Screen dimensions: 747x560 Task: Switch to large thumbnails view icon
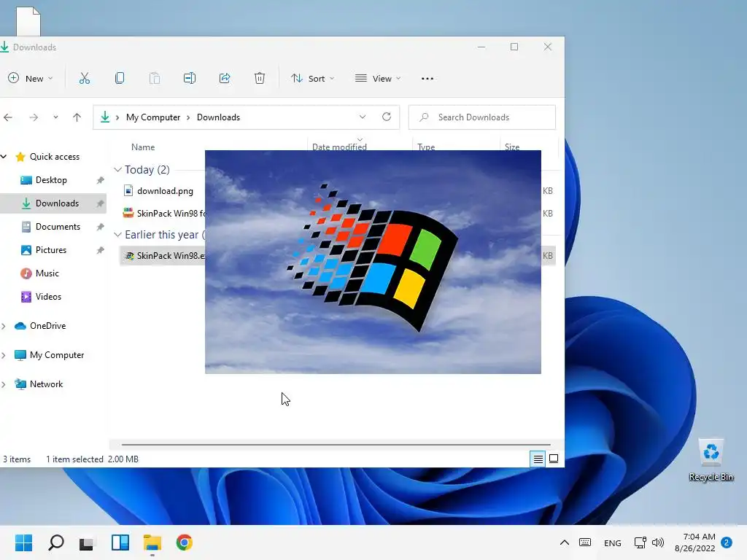(554, 459)
